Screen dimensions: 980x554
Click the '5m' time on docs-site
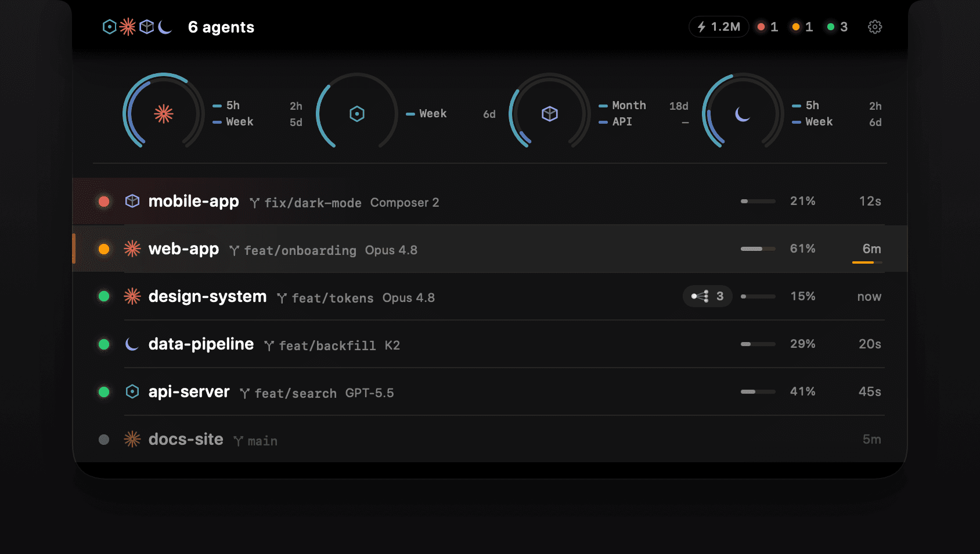tap(871, 440)
